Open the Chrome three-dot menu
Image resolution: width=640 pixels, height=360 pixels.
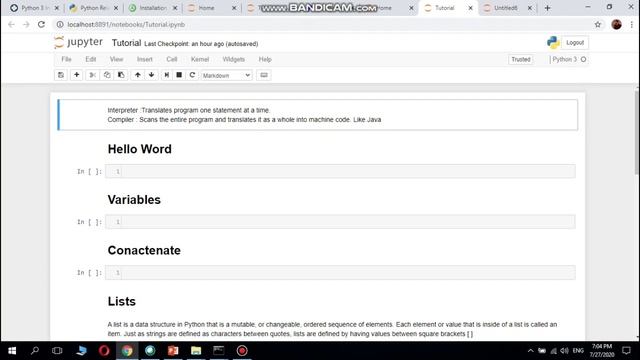click(631, 24)
